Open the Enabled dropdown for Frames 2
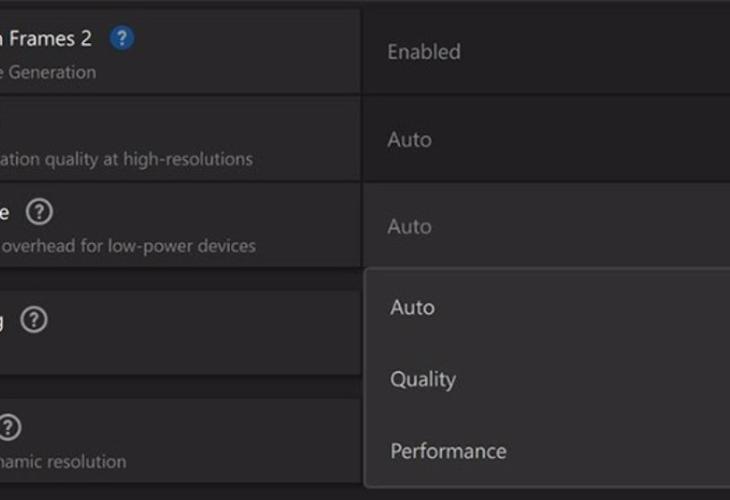730x500 pixels. point(546,52)
